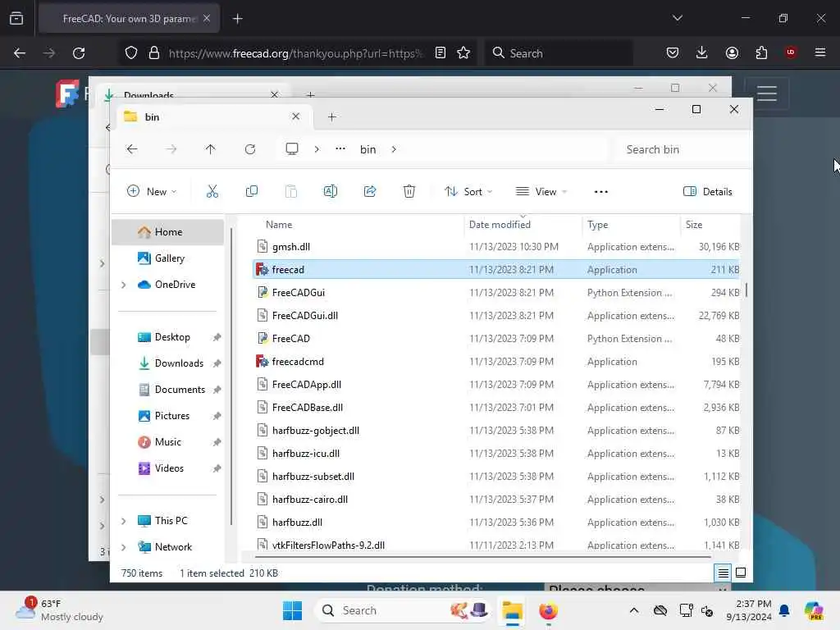The height and width of the screenshot is (630, 840).
Task: Click the Cut scissors icon
Action: (212, 191)
